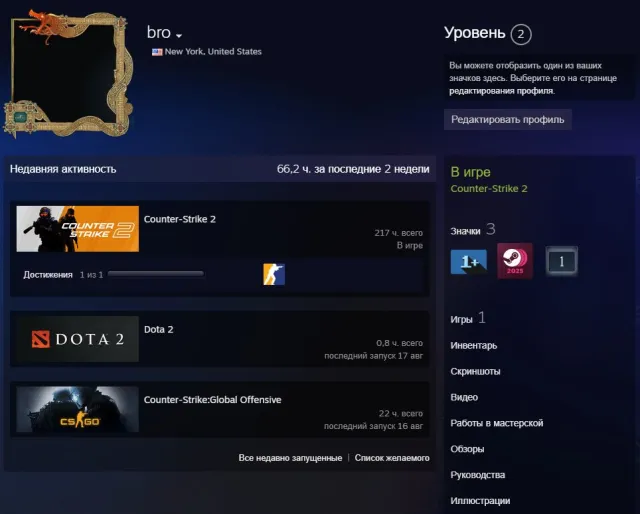The height and width of the screenshot is (514, 640).
Task: Open Counter-Strike 2 in-game status link
Action: [489, 189]
